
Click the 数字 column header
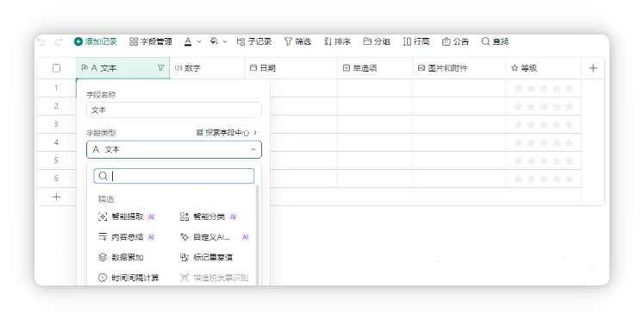(207, 68)
